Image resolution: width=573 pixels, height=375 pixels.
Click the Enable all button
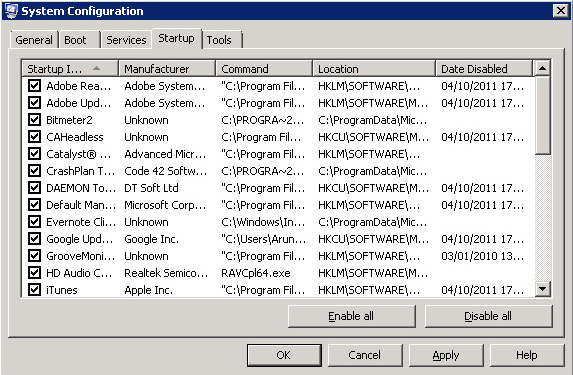[x=351, y=316]
